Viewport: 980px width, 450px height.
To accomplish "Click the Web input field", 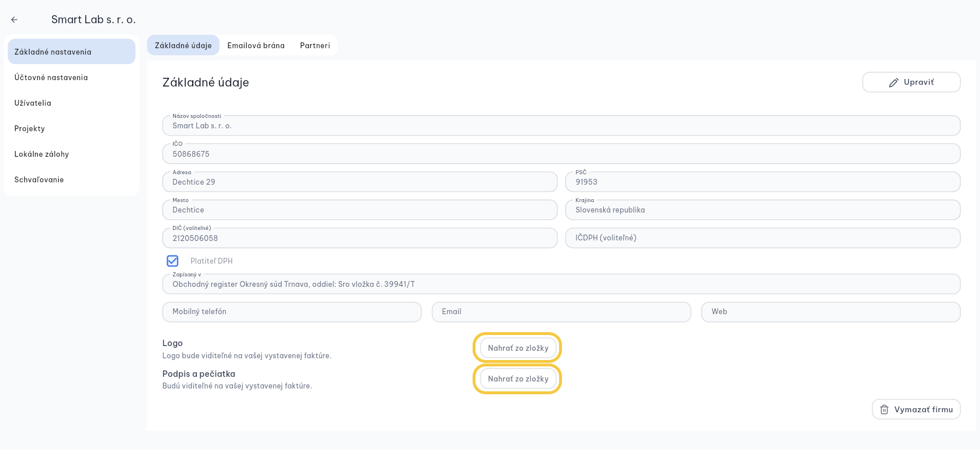I will coord(831,312).
